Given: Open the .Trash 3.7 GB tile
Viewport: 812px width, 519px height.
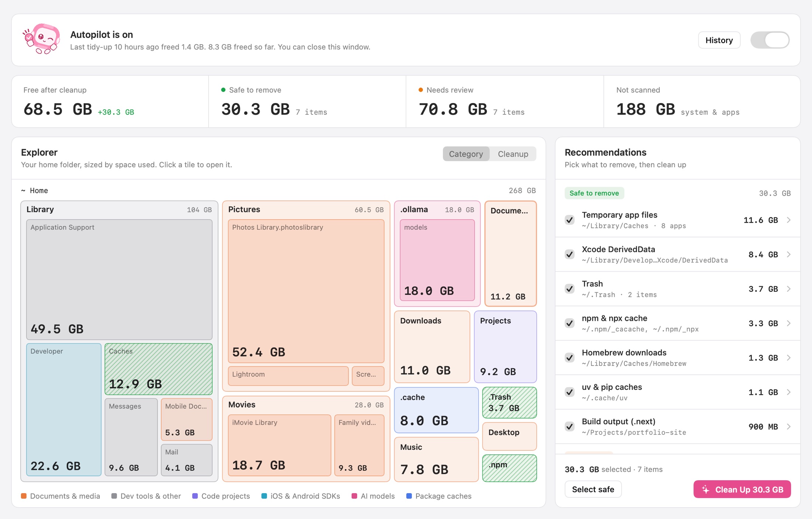Looking at the screenshot, I should tap(509, 403).
